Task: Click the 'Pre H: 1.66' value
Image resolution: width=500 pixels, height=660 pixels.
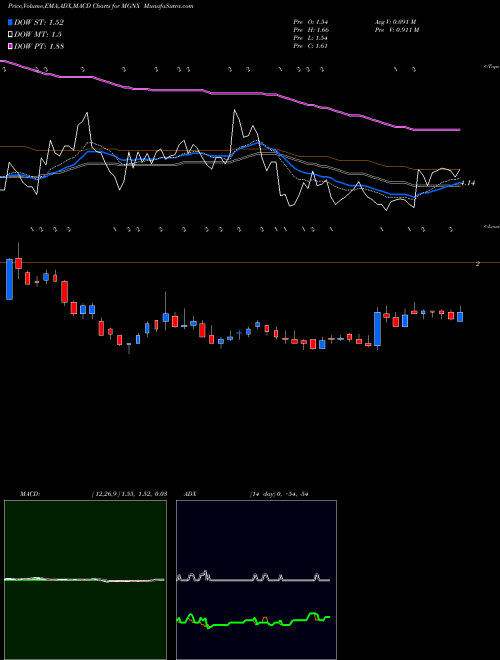Action: tap(311, 30)
